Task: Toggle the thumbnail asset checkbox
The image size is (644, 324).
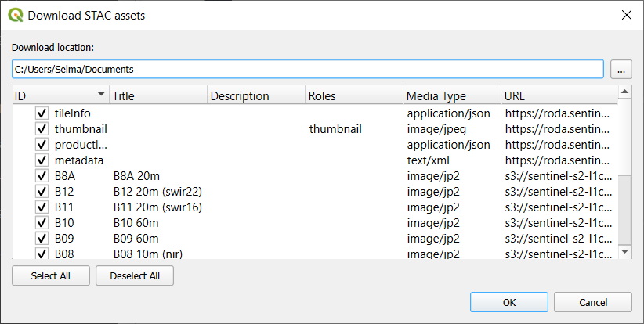Action: click(42, 129)
